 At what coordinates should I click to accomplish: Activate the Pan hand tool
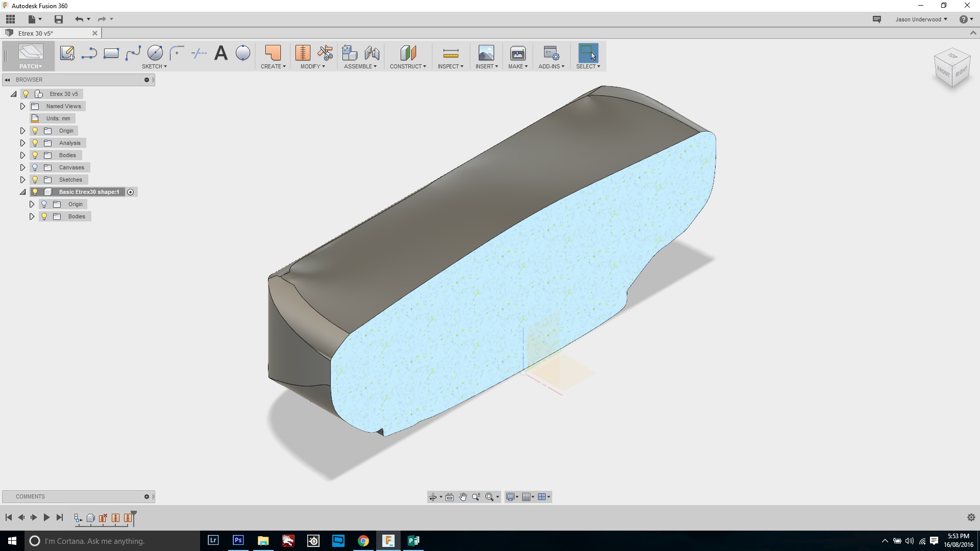pyautogui.click(x=463, y=496)
